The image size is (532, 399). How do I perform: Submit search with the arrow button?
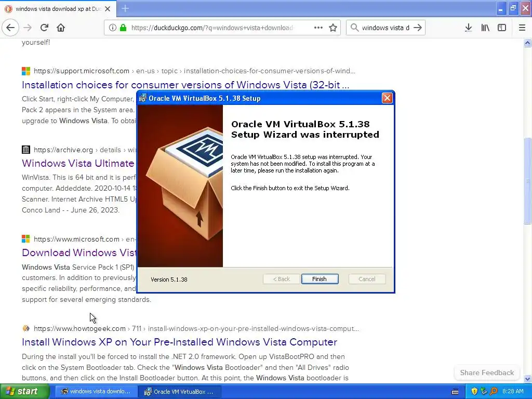(x=418, y=28)
